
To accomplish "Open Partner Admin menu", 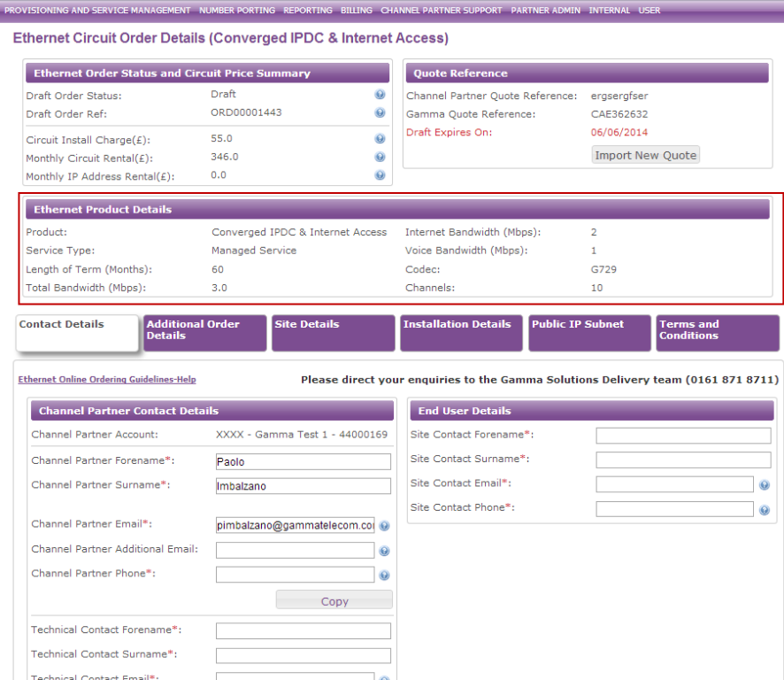I will (x=545, y=10).
